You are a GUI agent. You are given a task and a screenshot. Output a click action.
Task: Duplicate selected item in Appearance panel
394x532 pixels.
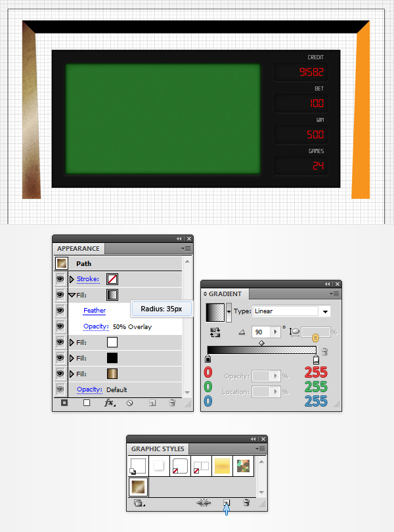pyautogui.click(x=152, y=403)
